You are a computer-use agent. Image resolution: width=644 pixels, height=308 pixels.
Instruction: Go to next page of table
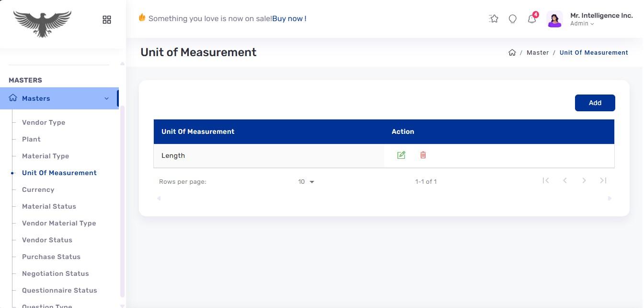tap(584, 180)
